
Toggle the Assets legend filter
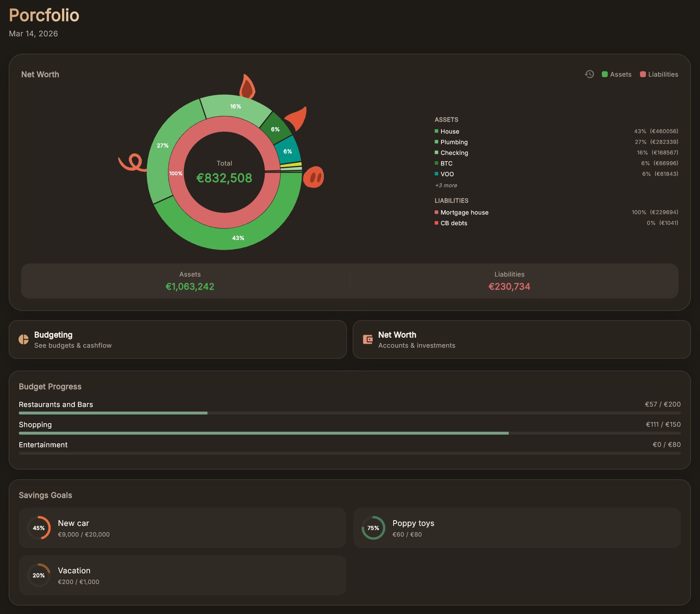[x=616, y=74]
